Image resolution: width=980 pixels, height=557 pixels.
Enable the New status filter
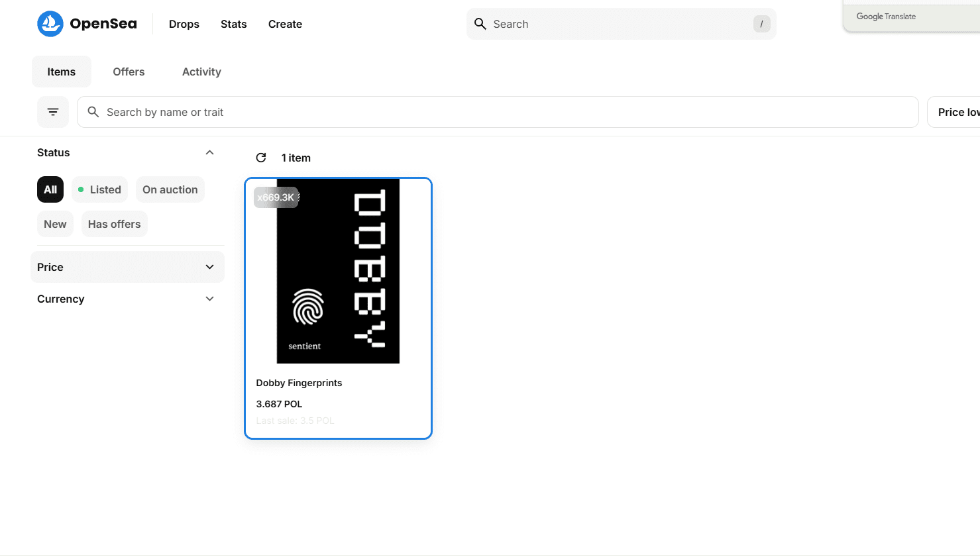pyautogui.click(x=55, y=224)
